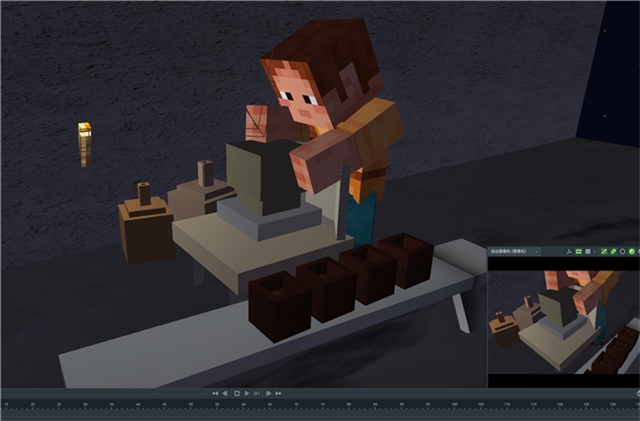Open the grid overlay options arrow
This screenshot has height=421, width=640.
point(594,252)
